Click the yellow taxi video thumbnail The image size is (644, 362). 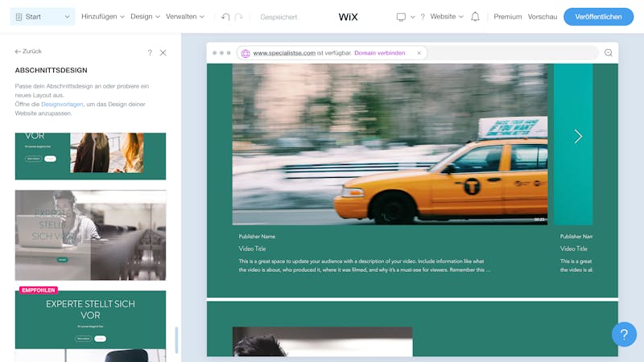click(390, 144)
